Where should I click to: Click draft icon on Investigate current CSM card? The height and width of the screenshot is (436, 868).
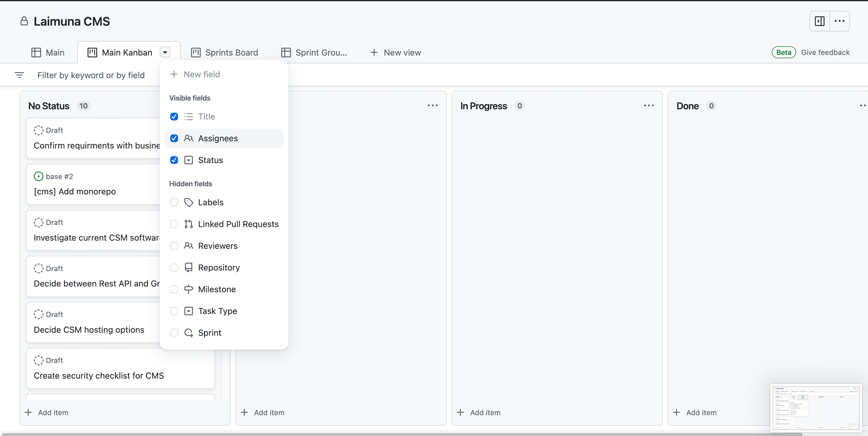tap(38, 223)
